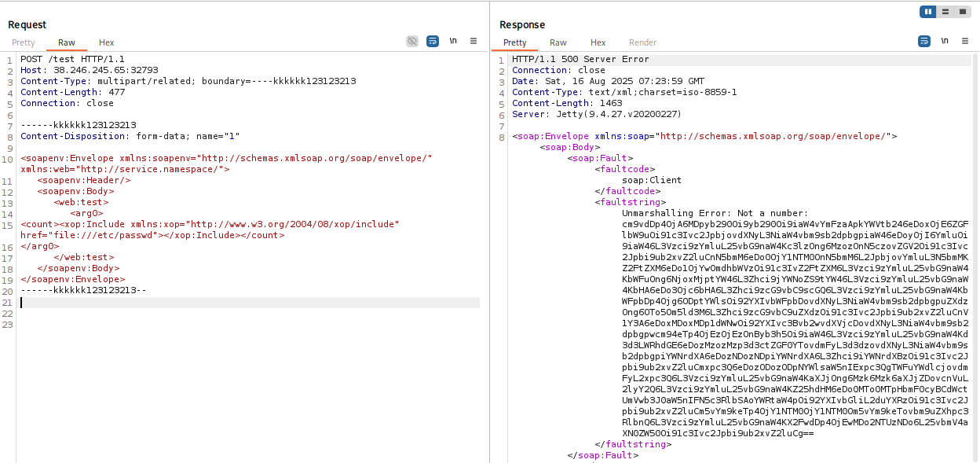Image resolution: width=980 pixels, height=463 pixels.
Task: Click 'Content-Length: 1463' in response
Action: (x=567, y=103)
